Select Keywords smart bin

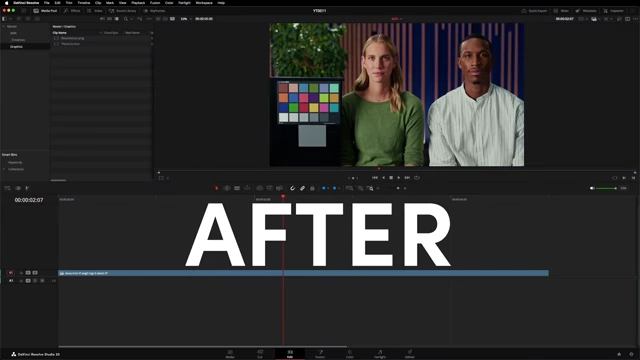point(16,162)
